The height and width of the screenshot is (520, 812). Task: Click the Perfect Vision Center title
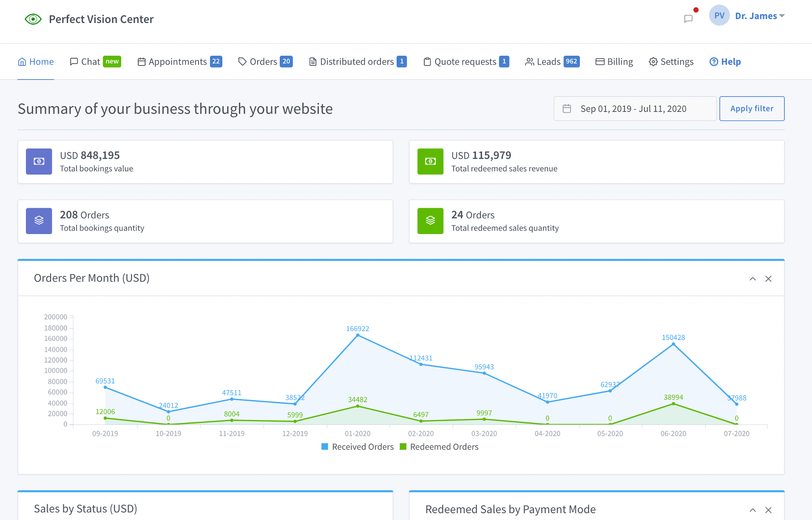101,19
